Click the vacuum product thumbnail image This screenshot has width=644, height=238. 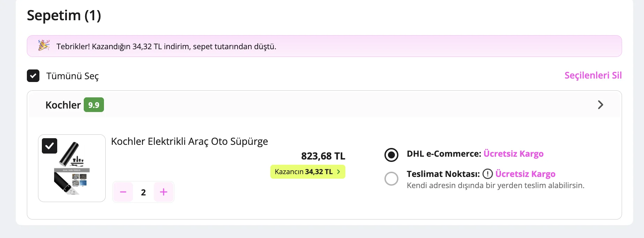pos(72,168)
